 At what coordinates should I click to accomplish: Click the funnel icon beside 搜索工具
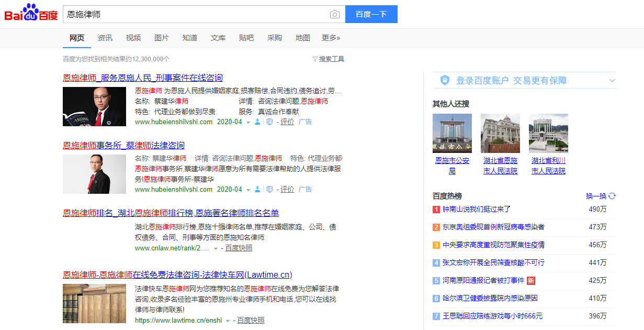click(x=315, y=59)
